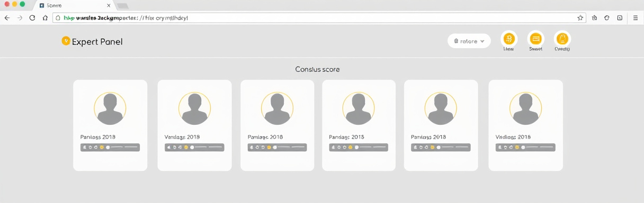Open the yellow card-shaped Sweet icon
This screenshot has width=644, height=203.
[535, 39]
